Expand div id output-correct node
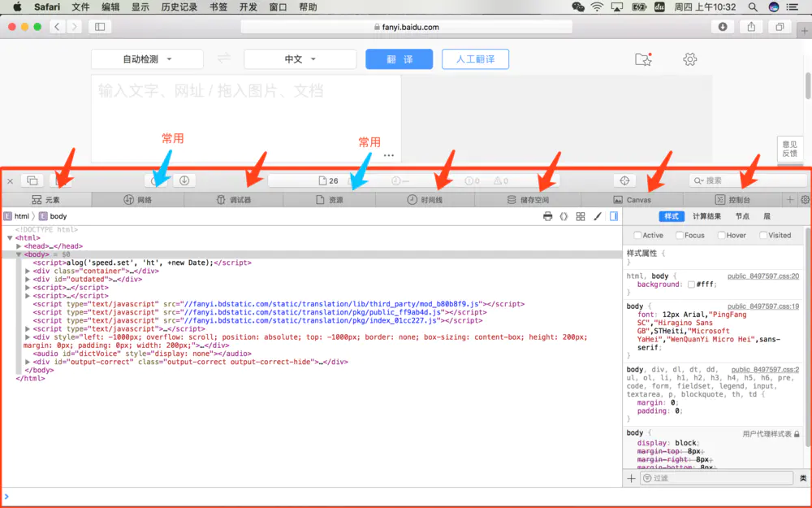812x508 pixels. [28, 363]
